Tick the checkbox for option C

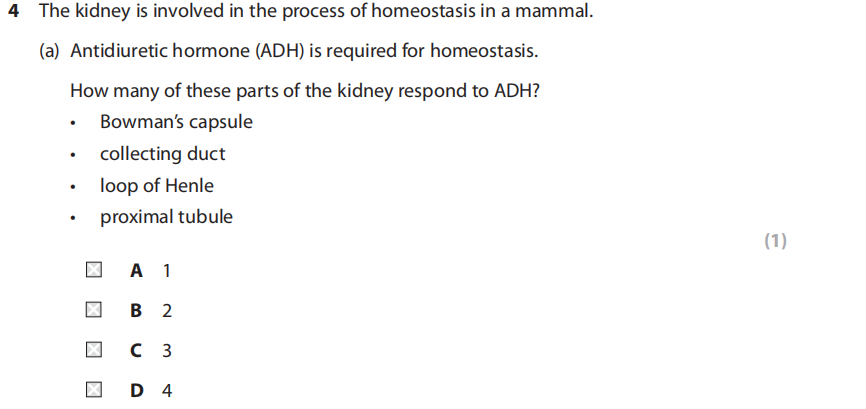click(x=93, y=350)
